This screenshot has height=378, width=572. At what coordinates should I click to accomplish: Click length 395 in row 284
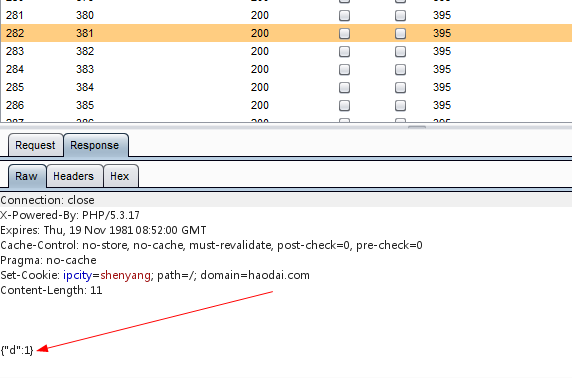click(442, 69)
